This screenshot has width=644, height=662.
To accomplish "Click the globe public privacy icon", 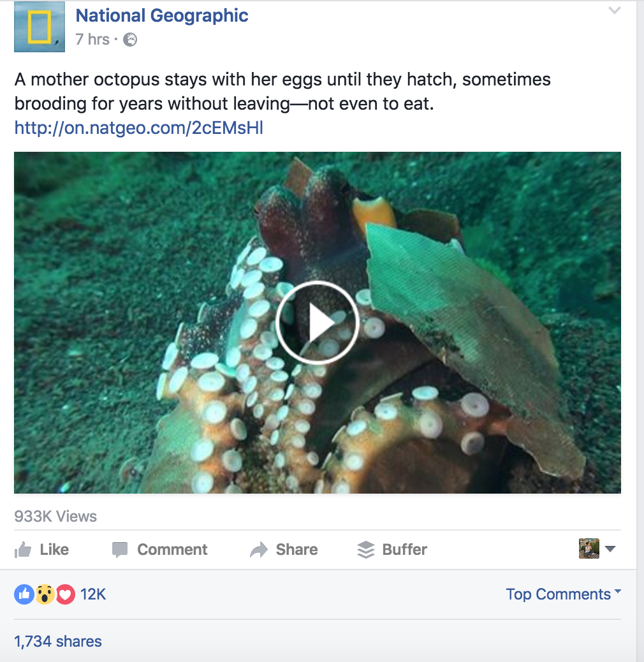I will [130, 40].
